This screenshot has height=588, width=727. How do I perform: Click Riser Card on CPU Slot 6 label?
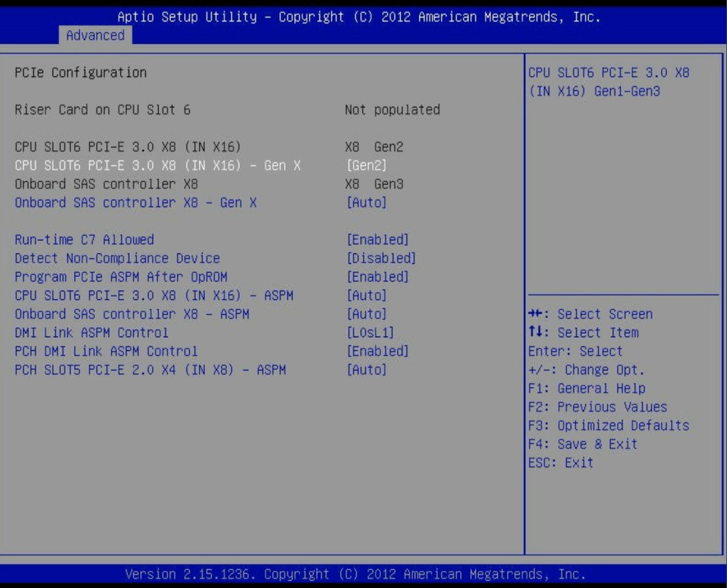click(x=102, y=109)
